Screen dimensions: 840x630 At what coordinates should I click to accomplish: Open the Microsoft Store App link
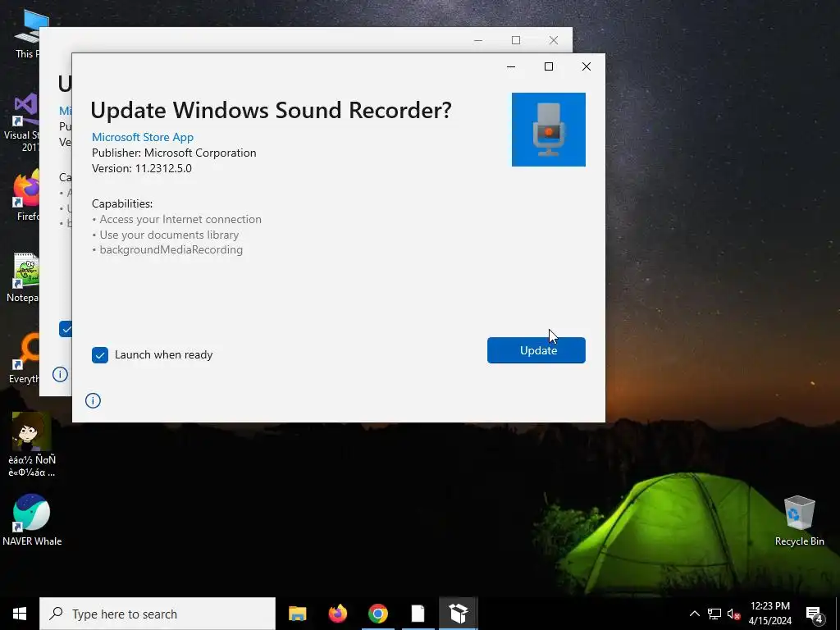coord(143,137)
